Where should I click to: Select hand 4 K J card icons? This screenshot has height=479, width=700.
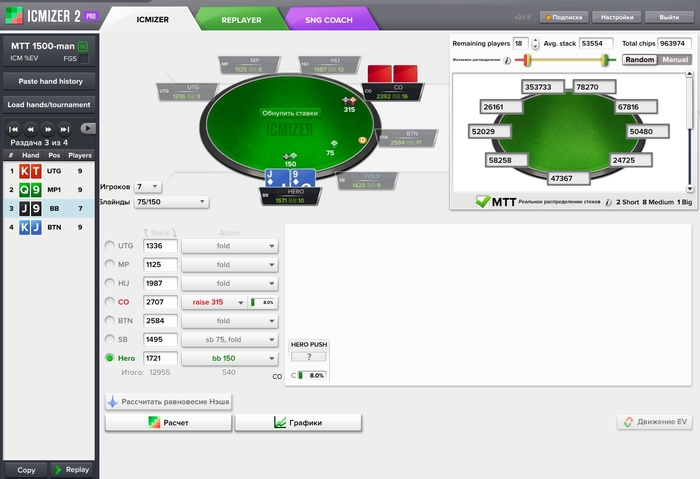(x=30, y=227)
